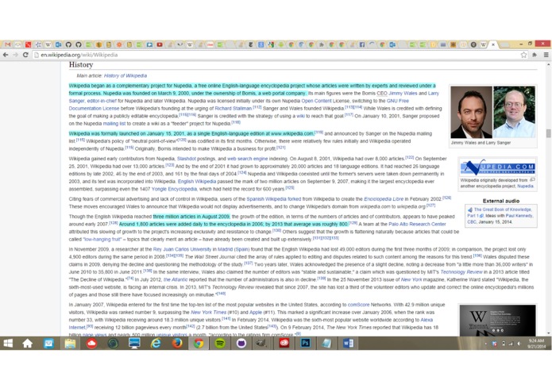Close the active Wikipedia tab
This screenshot has width=552, height=392.
[493, 44]
